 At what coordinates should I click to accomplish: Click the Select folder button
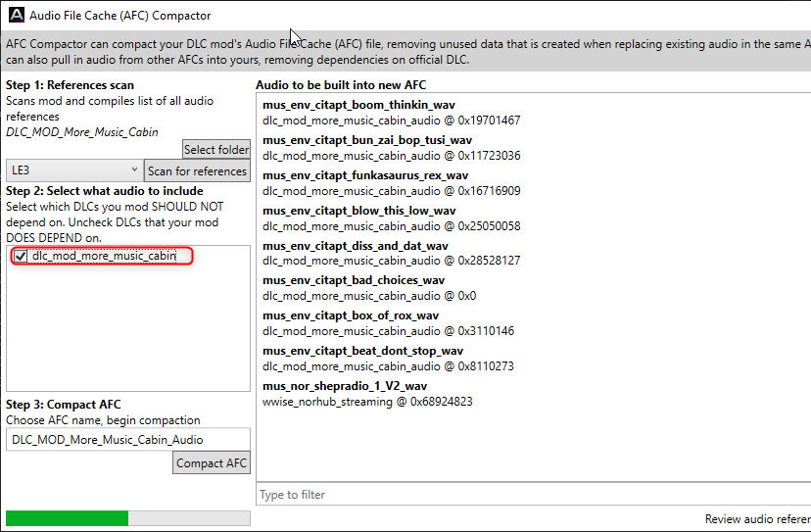216,150
